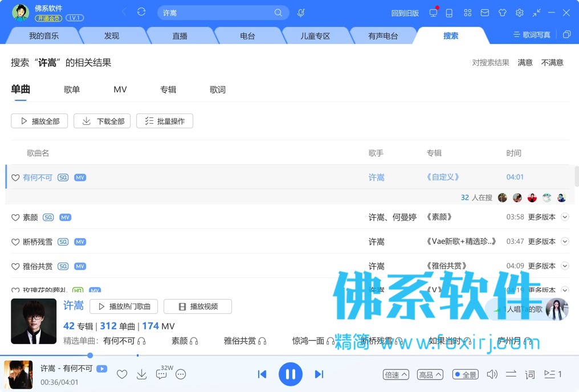Open the 电台 tab
579x392 pixels.
click(247, 36)
